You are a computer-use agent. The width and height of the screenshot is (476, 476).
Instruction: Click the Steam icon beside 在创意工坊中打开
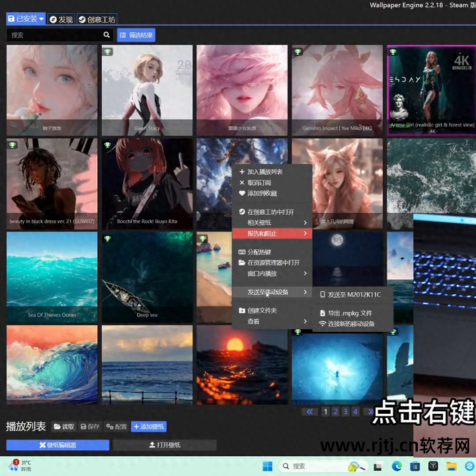pyautogui.click(x=242, y=212)
